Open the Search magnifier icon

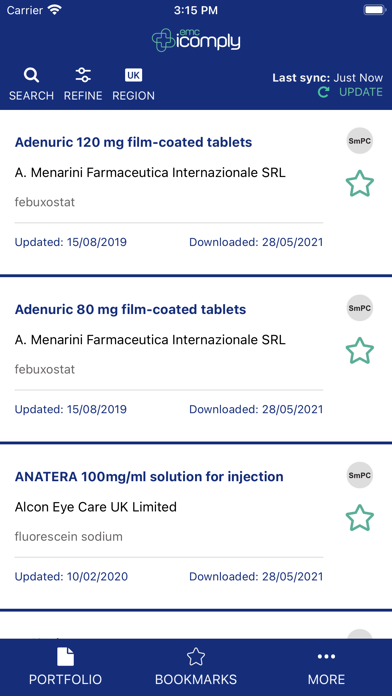pos(31,75)
